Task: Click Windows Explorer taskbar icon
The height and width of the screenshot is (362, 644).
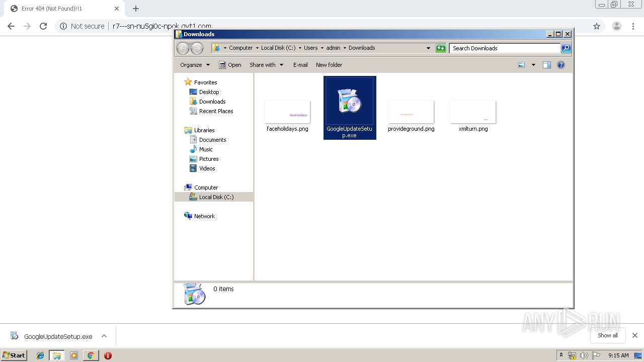Action: (57, 355)
